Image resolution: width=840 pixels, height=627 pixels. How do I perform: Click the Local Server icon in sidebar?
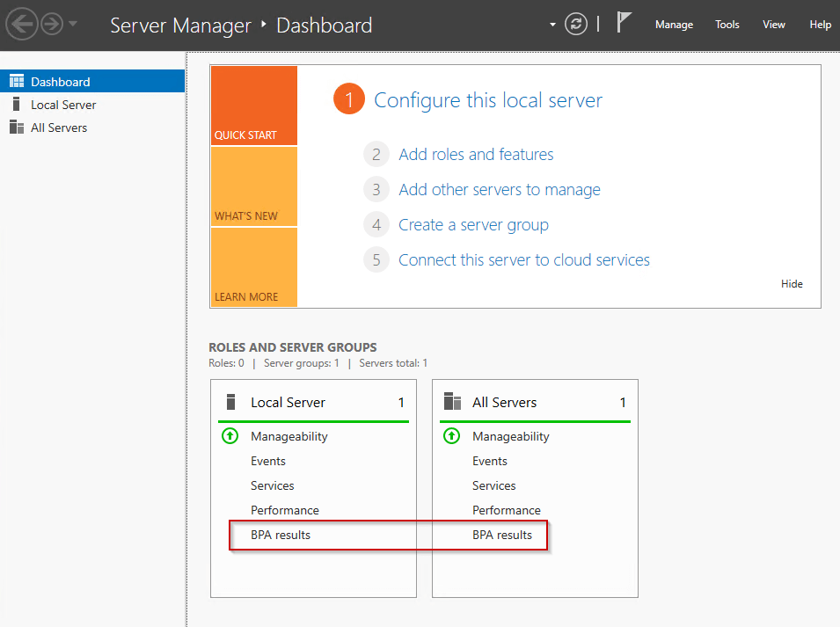point(16,104)
